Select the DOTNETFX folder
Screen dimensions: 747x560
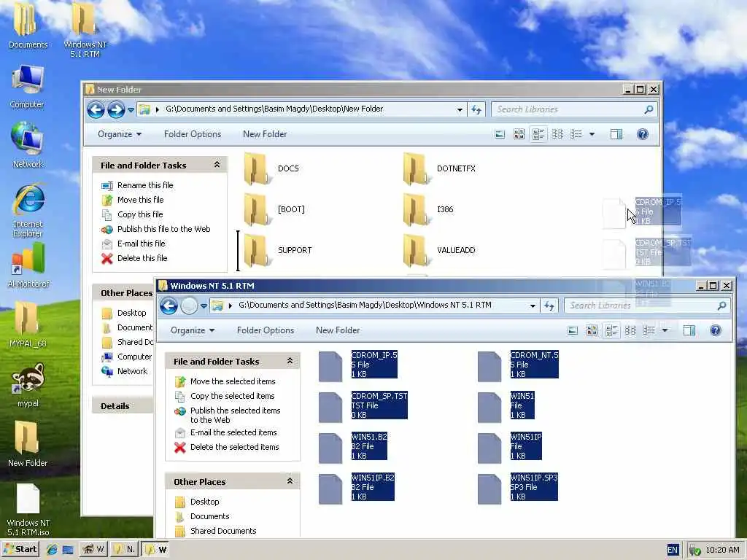click(x=439, y=168)
